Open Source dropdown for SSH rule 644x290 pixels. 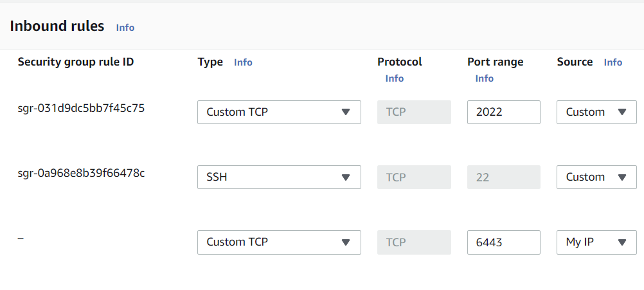596,177
